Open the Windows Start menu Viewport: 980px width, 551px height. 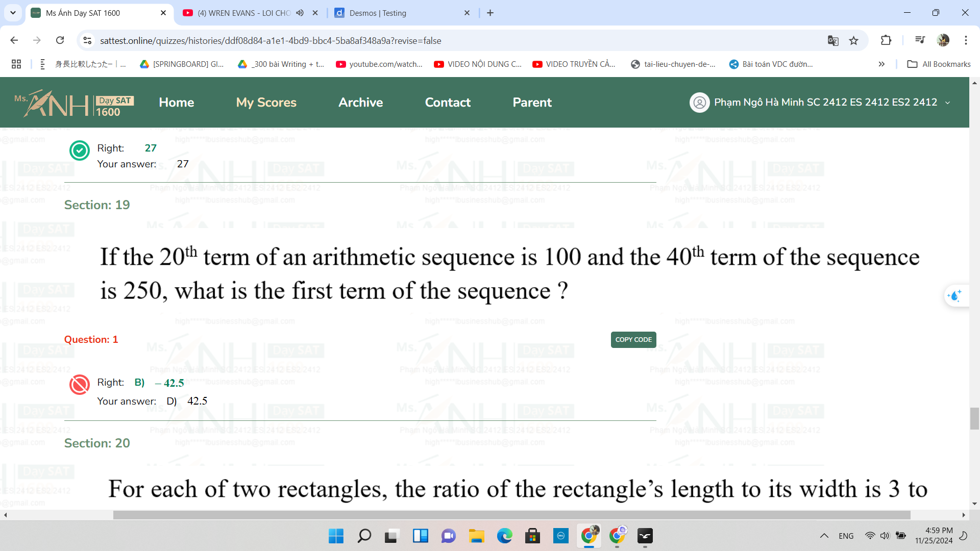tap(336, 536)
